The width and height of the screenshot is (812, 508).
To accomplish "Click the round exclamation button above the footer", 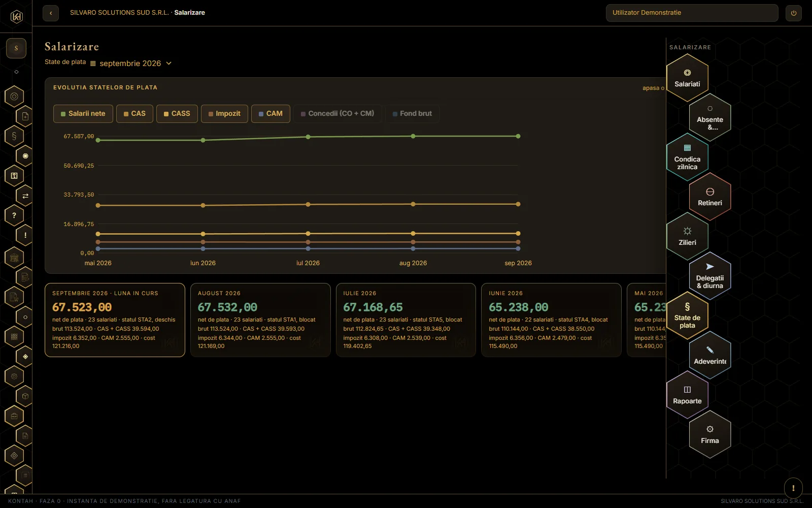I will pos(793,488).
